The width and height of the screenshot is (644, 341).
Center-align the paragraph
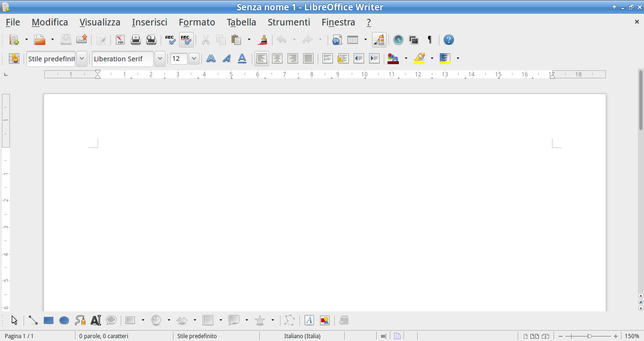pos(277,58)
